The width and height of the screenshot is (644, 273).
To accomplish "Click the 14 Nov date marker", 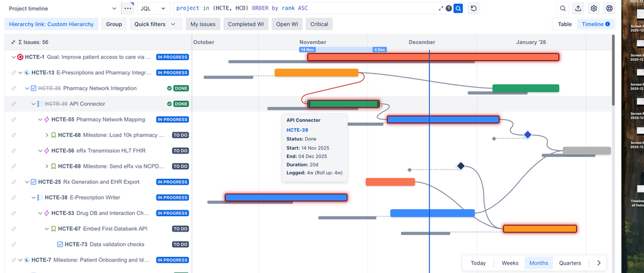I will click(307, 50).
